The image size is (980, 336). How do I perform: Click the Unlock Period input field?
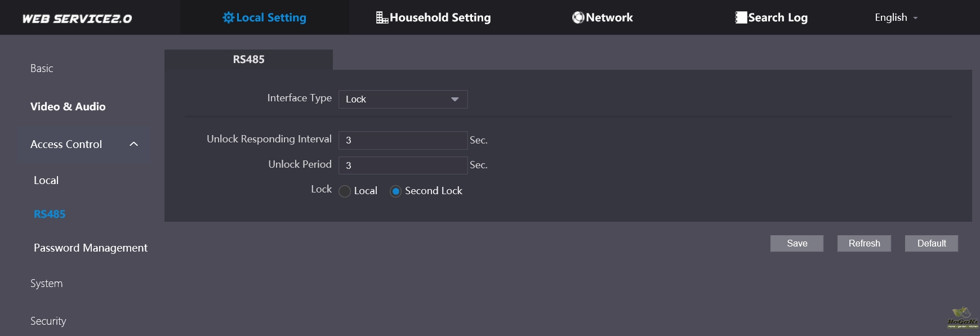(x=403, y=165)
